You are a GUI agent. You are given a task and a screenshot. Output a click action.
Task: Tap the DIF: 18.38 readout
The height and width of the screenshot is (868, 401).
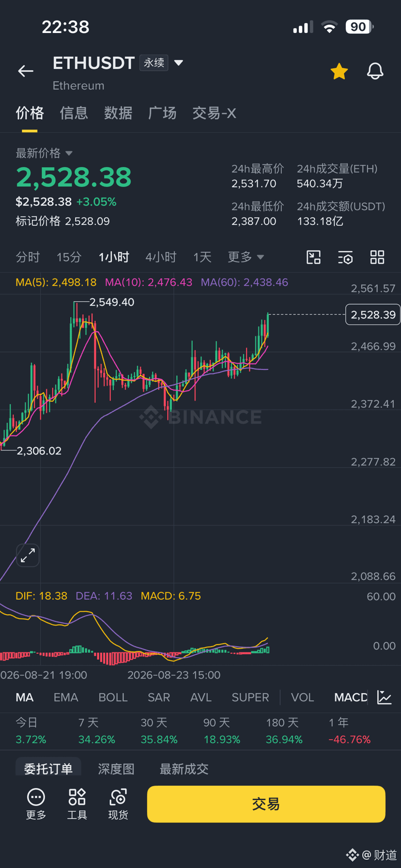[41, 596]
